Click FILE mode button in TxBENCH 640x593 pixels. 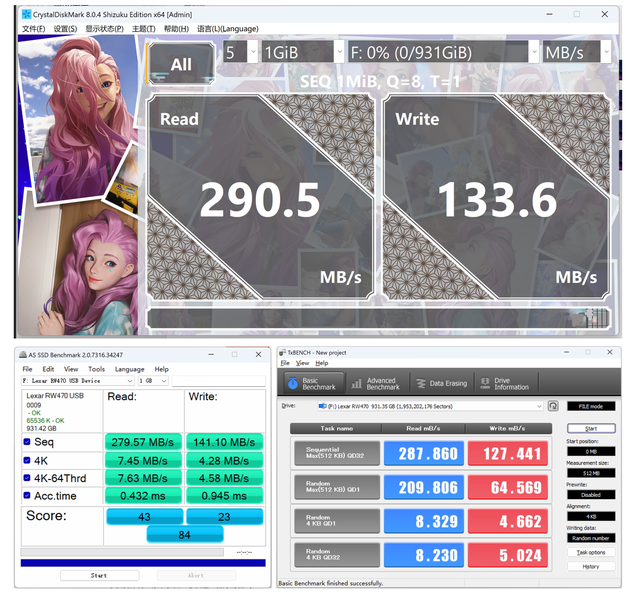pyautogui.click(x=591, y=406)
